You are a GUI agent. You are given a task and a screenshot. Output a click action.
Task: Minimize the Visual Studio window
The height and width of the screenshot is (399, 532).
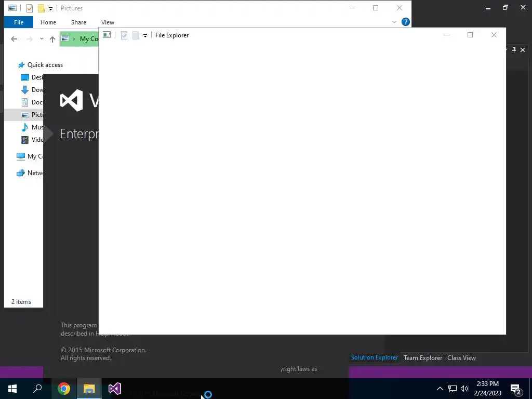coord(488,8)
